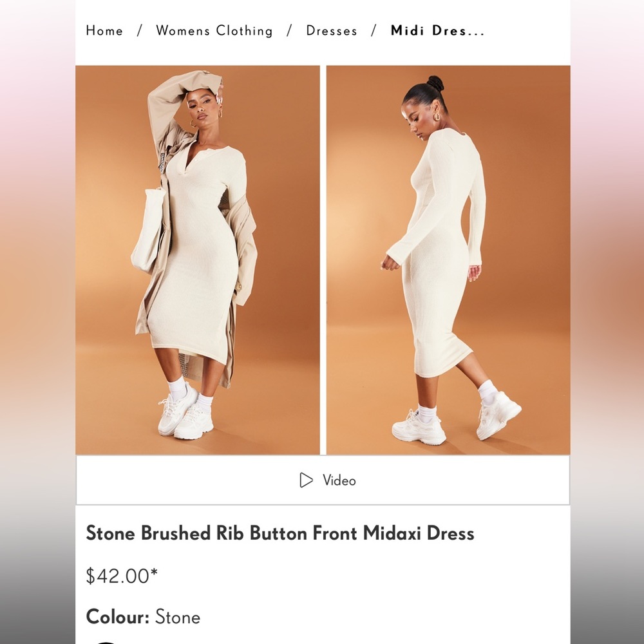Open the Womens Clothing breadcrumb
Screen dimensions: 644x644
(x=214, y=31)
